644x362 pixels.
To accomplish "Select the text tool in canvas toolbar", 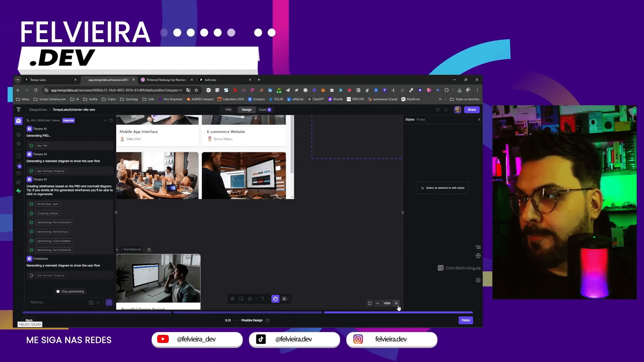I will pyautogui.click(x=262, y=299).
